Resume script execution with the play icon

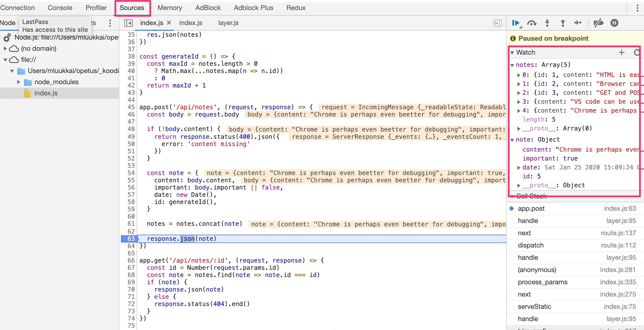[x=516, y=23]
